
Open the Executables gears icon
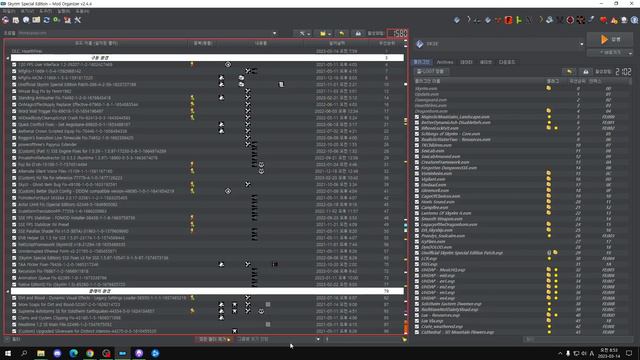(57, 20)
